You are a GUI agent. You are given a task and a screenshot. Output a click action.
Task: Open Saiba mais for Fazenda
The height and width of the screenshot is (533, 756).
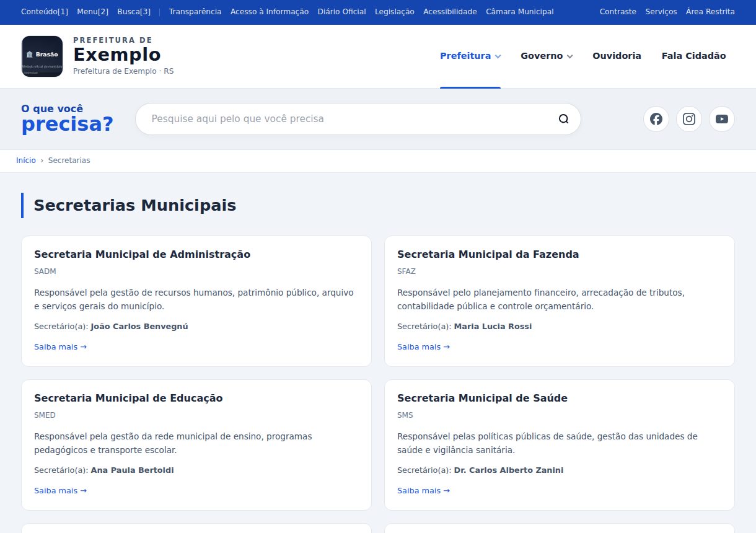(x=423, y=347)
